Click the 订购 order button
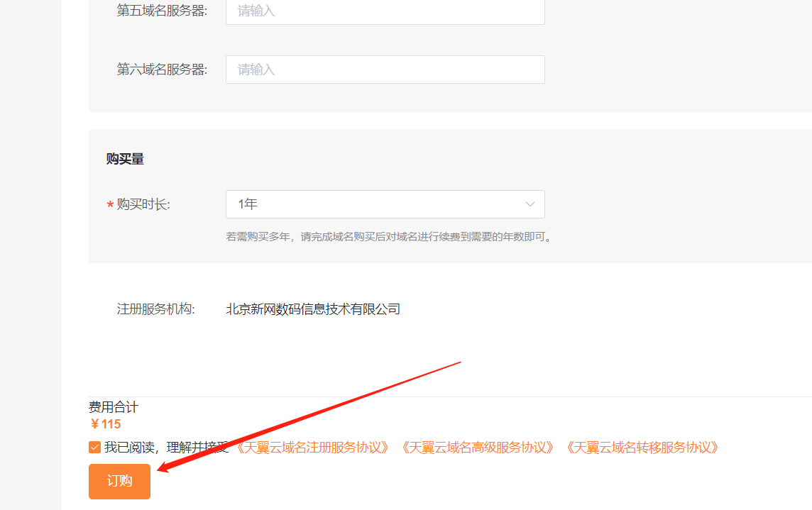This screenshot has width=812, height=510. 119,481
